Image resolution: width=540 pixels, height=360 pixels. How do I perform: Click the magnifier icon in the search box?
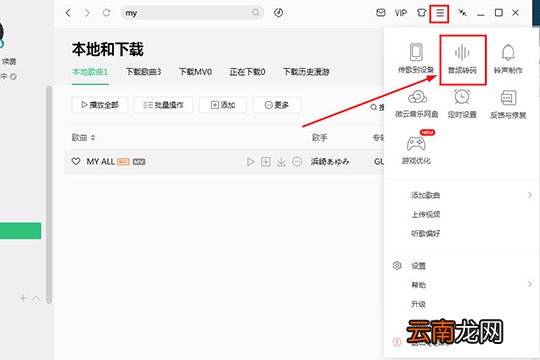(x=256, y=13)
